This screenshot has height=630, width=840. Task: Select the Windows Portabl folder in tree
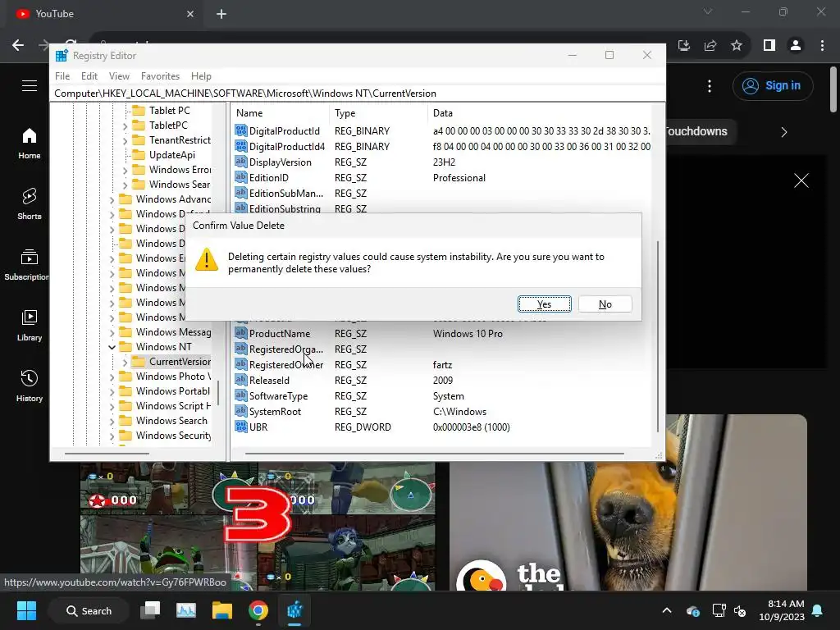click(164, 391)
